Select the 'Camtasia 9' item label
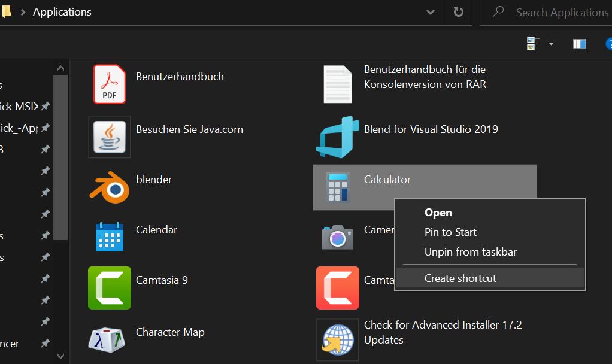 click(162, 280)
